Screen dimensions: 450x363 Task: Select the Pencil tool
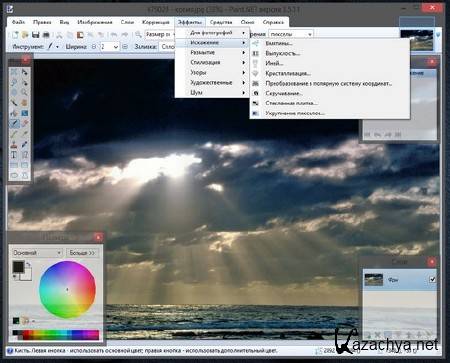[x=14, y=134]
